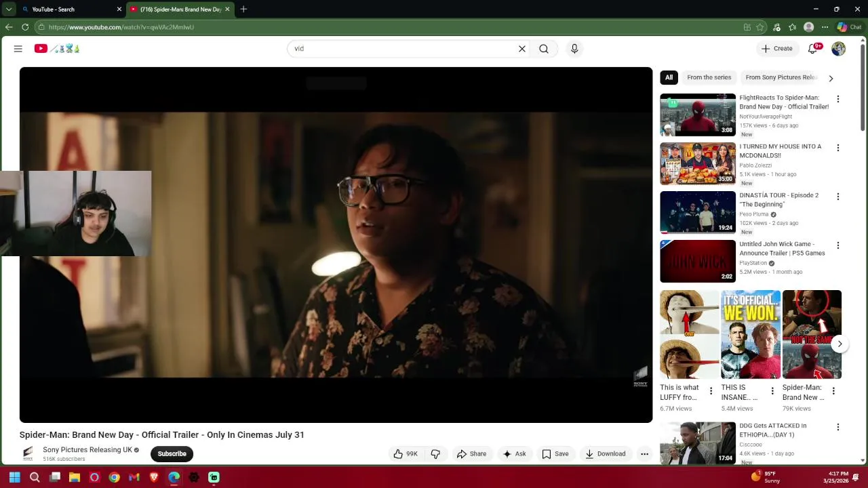This screenshot has width=868, height=488.
Task: Open the favorites list icon
Action: click(x=792, y=27)
